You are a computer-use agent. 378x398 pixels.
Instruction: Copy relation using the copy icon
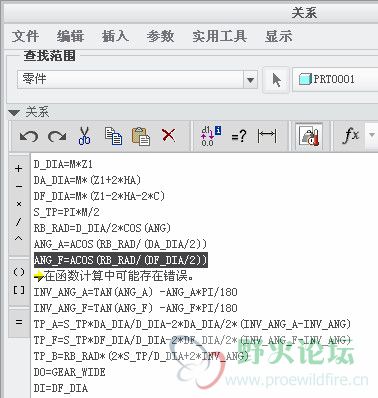113,136
